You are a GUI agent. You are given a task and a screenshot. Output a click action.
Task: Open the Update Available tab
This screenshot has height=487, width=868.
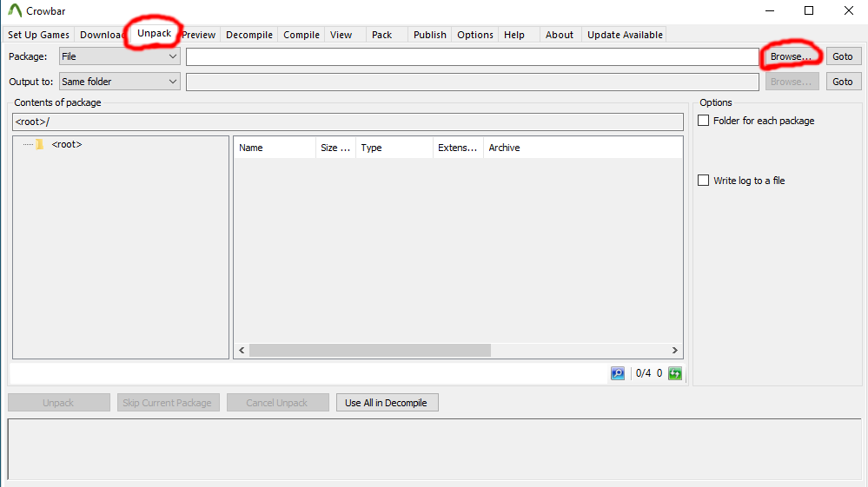coord(625,35)
